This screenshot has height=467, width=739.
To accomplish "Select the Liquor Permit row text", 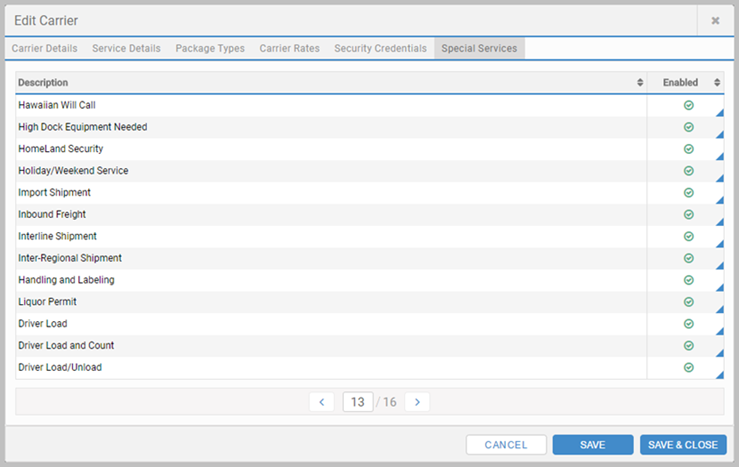I will click(47, 302).
